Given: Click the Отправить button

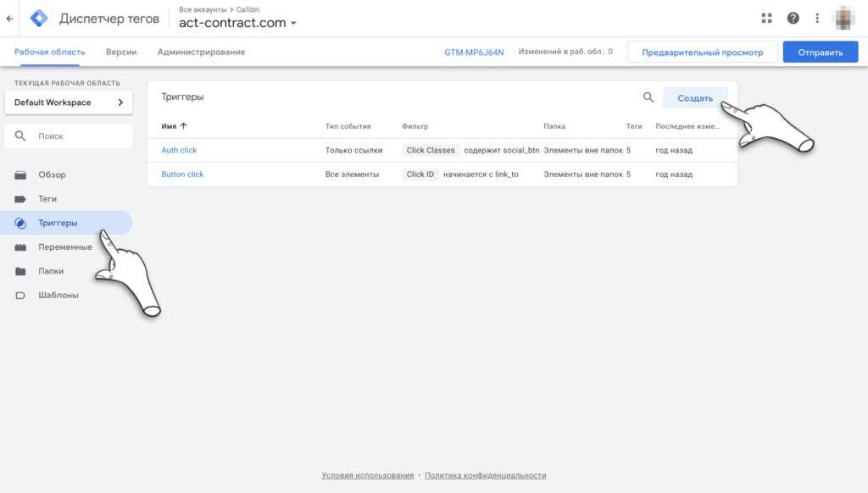Looking at the screenshot, I should point(820,53).
